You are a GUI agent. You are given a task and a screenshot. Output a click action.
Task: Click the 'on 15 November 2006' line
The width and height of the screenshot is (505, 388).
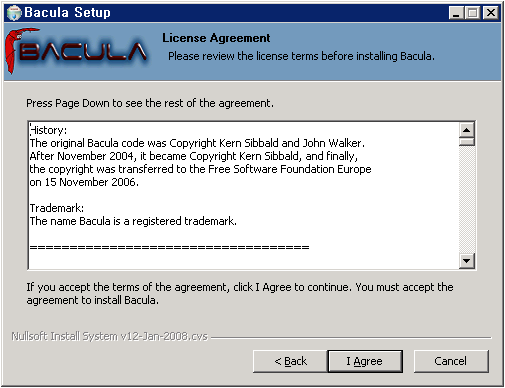[x=84, y=182]
